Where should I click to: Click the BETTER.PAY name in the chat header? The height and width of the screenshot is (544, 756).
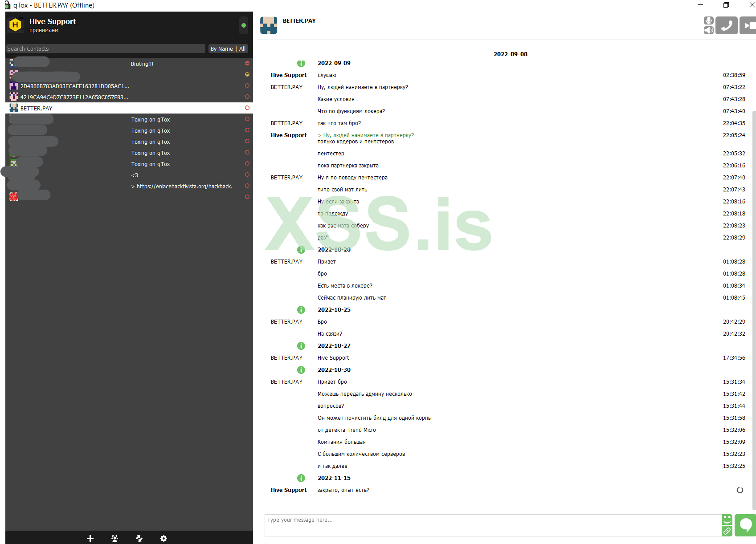pos(299,20)
